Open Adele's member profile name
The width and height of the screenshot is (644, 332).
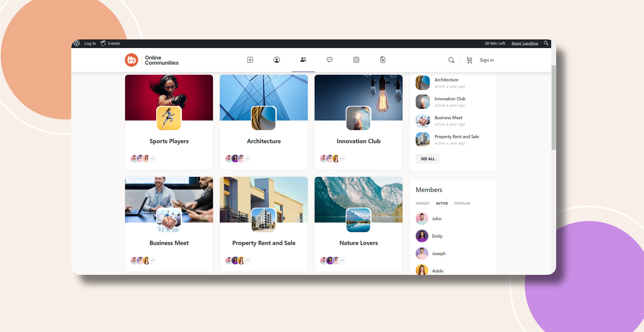click(x=438, y=271)
